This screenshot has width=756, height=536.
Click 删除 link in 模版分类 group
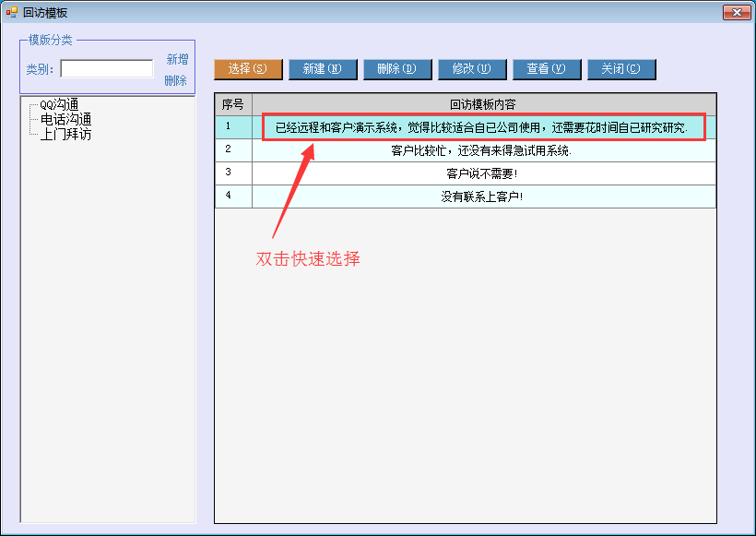(x=175, y=80)
